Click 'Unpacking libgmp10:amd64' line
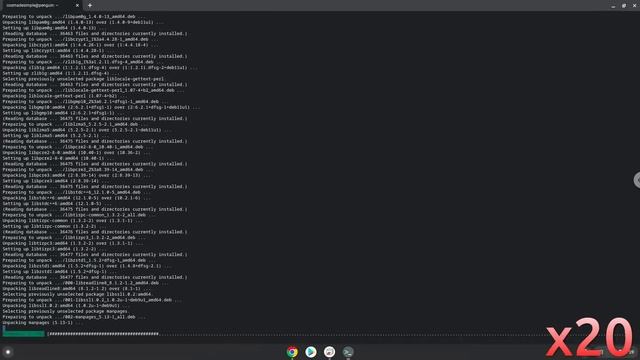This screenshot has height=360, width=640. click(101, 107)
